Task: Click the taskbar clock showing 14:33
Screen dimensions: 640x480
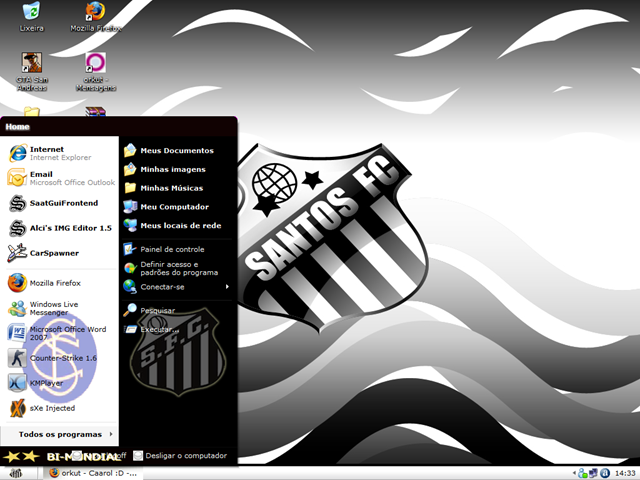Action: 625,473
